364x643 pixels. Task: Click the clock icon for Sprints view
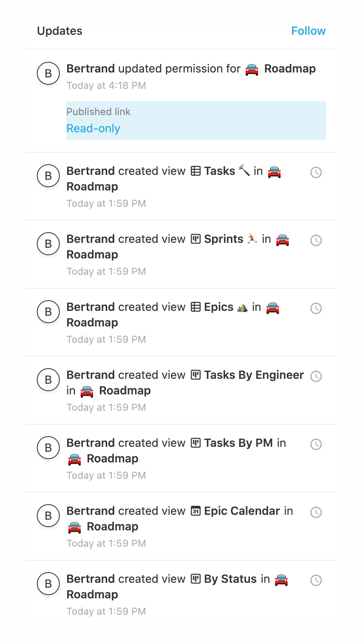coord(316,240)
